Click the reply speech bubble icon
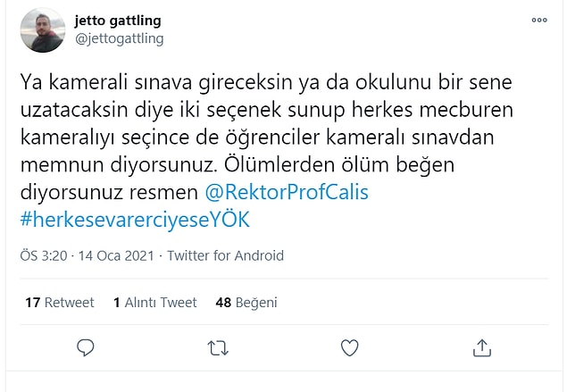The height and width of the screenshot is (392, 567). pos(86,347)
